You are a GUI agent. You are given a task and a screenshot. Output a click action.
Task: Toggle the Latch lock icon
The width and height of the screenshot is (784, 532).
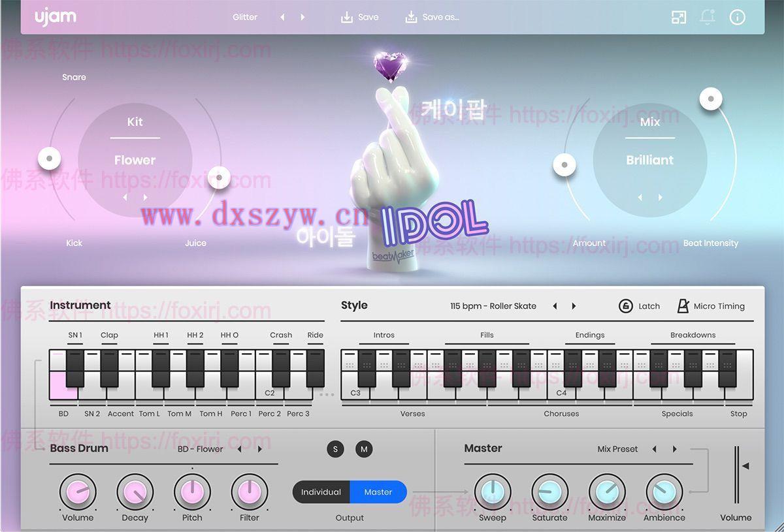point(626,305)
